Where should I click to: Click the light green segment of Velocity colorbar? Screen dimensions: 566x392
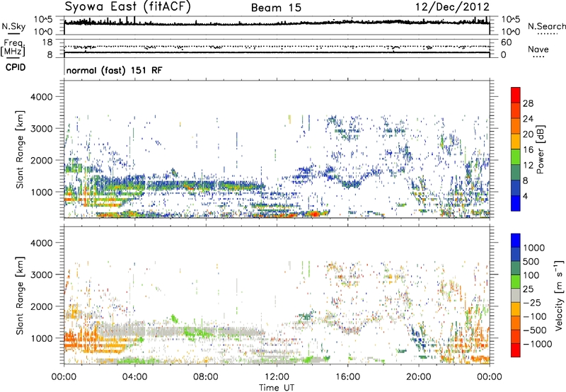[x=516, y=282]
